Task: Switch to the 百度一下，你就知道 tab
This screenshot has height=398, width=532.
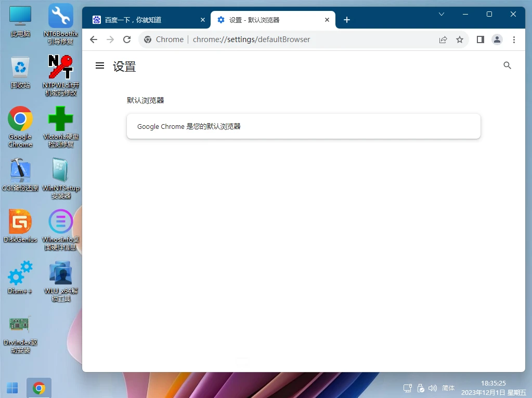Action: coord(146,20)
